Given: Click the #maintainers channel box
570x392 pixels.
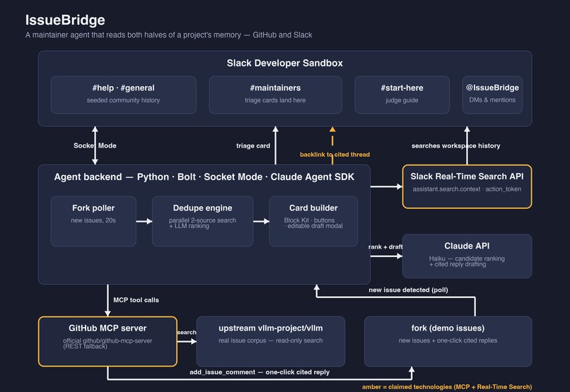Looking at the screenshot, I should 275,95.
